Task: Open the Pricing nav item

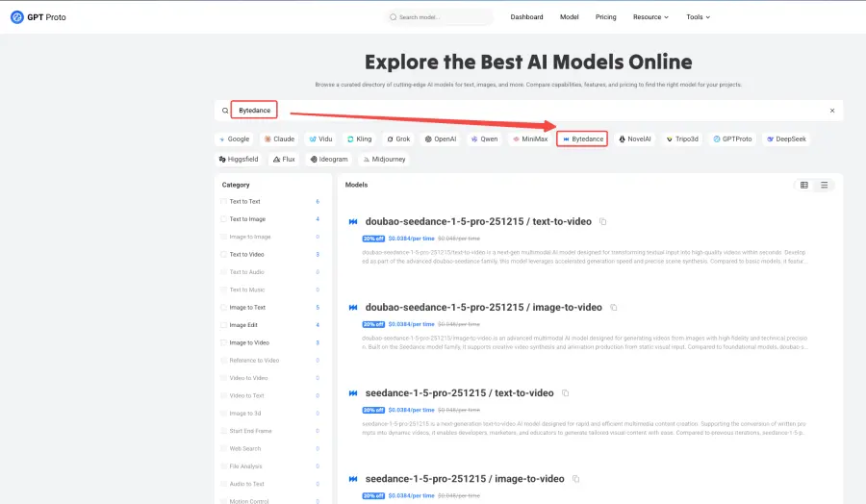Action: point(605,17)
